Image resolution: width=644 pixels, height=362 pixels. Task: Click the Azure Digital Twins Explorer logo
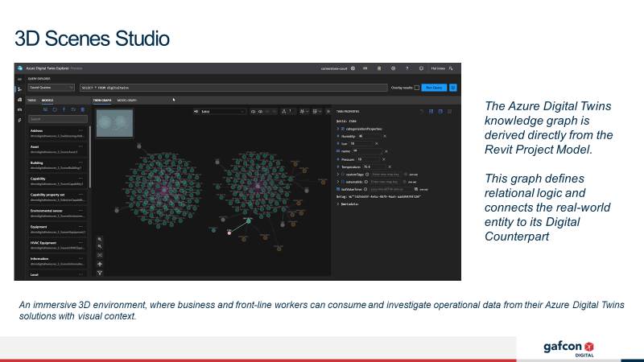[19, 68]
